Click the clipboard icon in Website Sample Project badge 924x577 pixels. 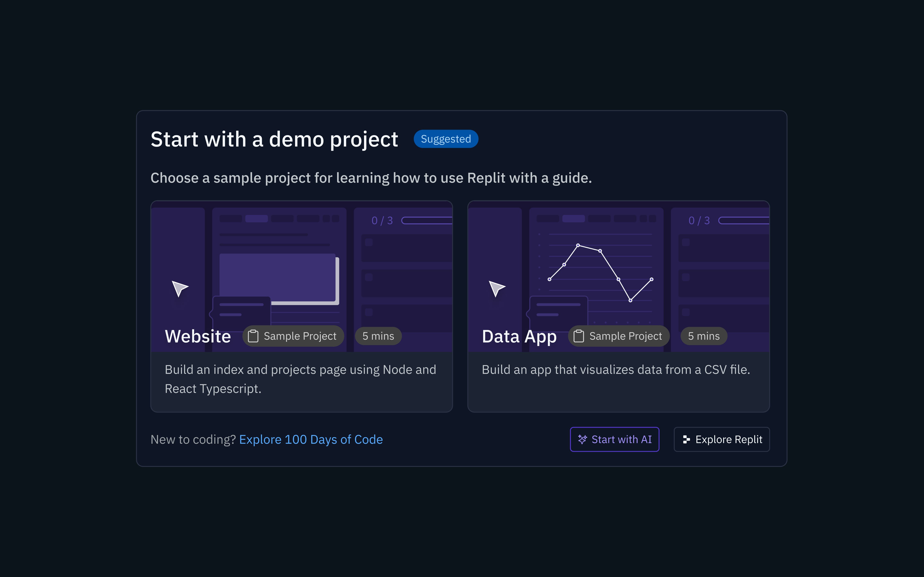(x=253, y=336)
